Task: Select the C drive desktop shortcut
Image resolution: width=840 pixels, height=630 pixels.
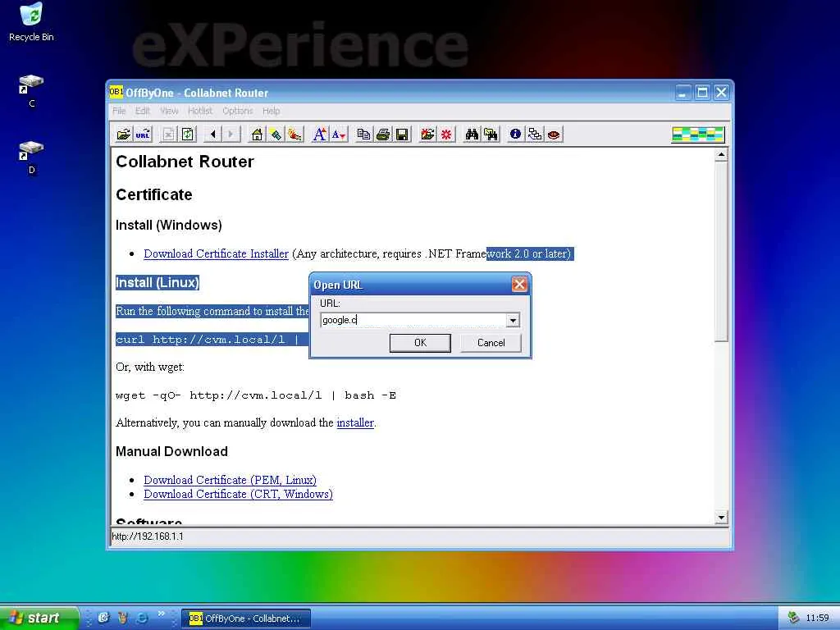Action: [x=31, y=91]
